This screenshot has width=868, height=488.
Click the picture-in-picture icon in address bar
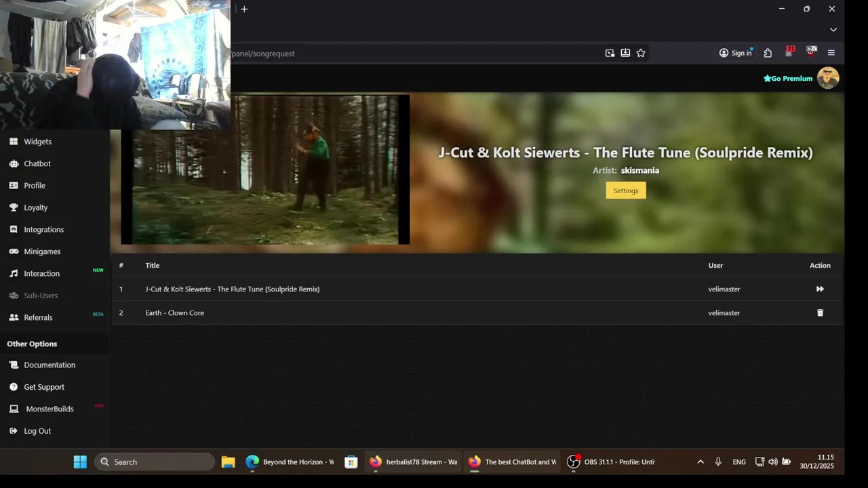[610, 53]
